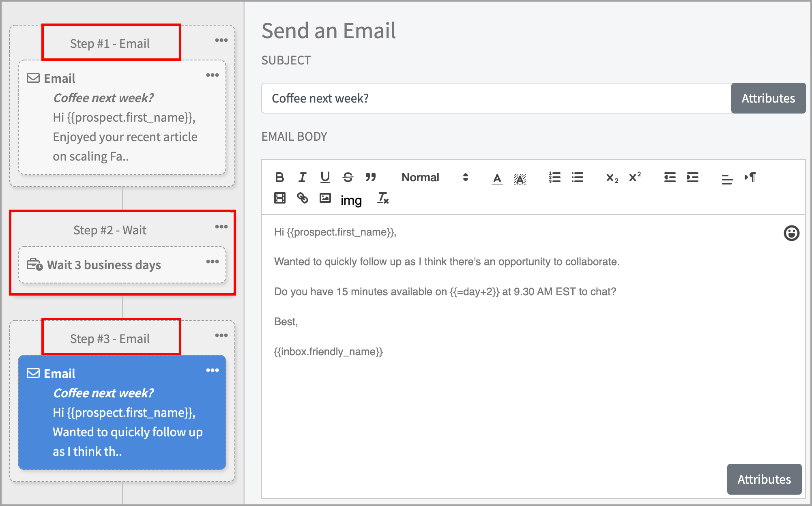Apply strikethrough formatting

348,177
